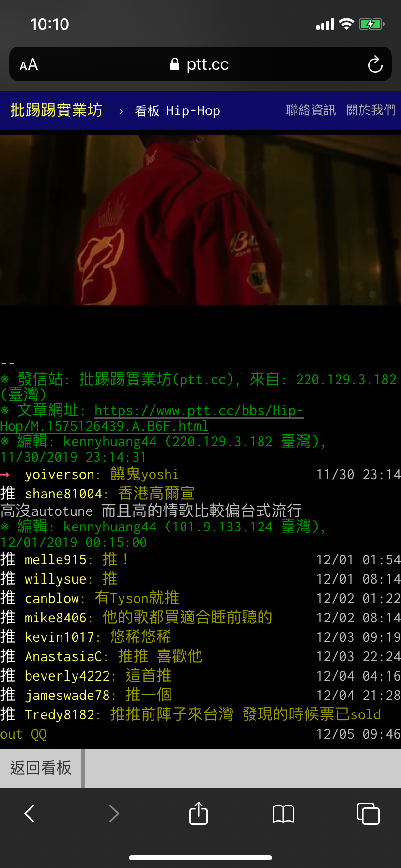Image resolution: width=401 pixels, height=868 pixels.
Task: Tap the Safari forward arrow
Action: point(114,813)
